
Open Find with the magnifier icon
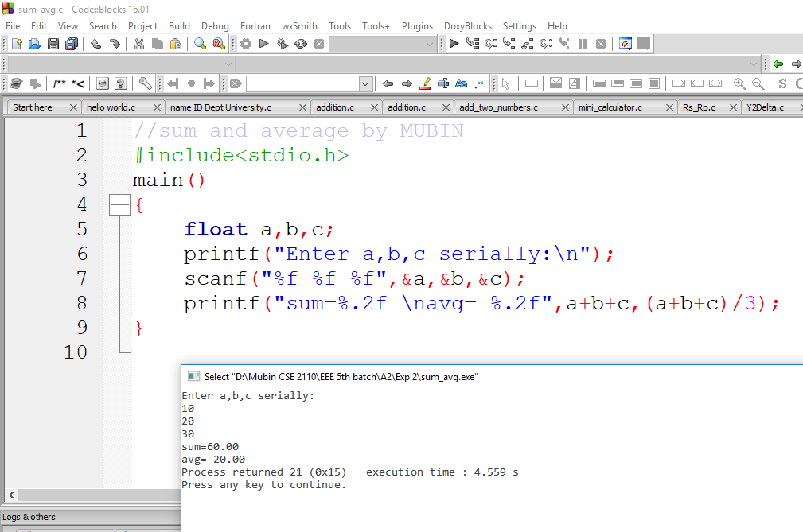point(199,44)
